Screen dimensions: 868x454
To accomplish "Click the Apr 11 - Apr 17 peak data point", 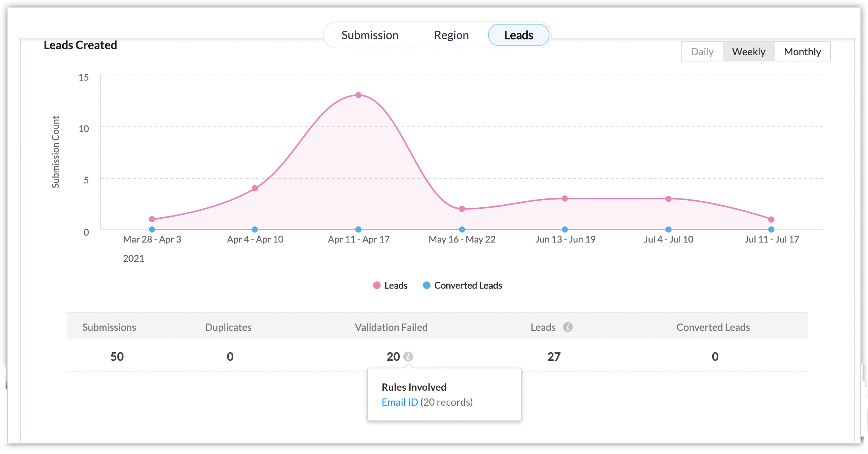I will 358,95.
